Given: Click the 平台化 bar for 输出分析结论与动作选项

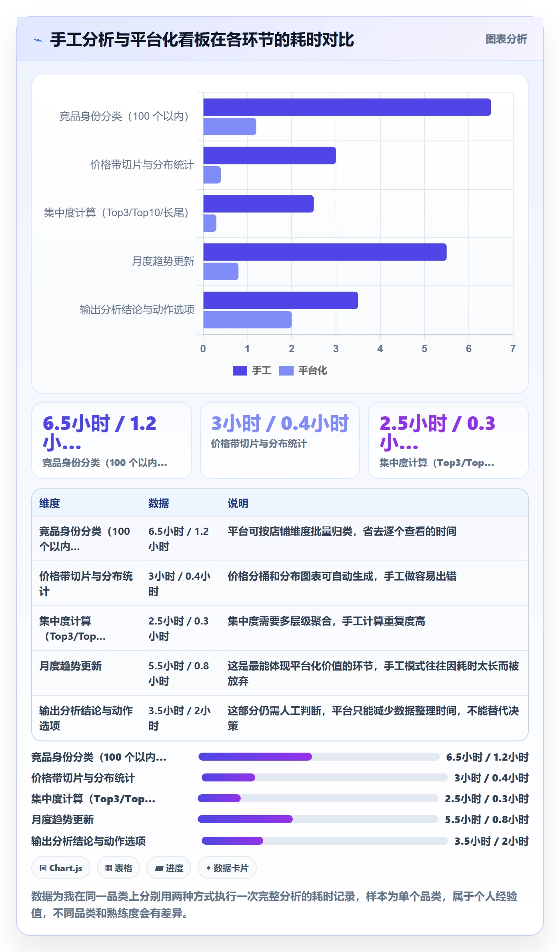Looking at the screenshot, I should 247,320.
